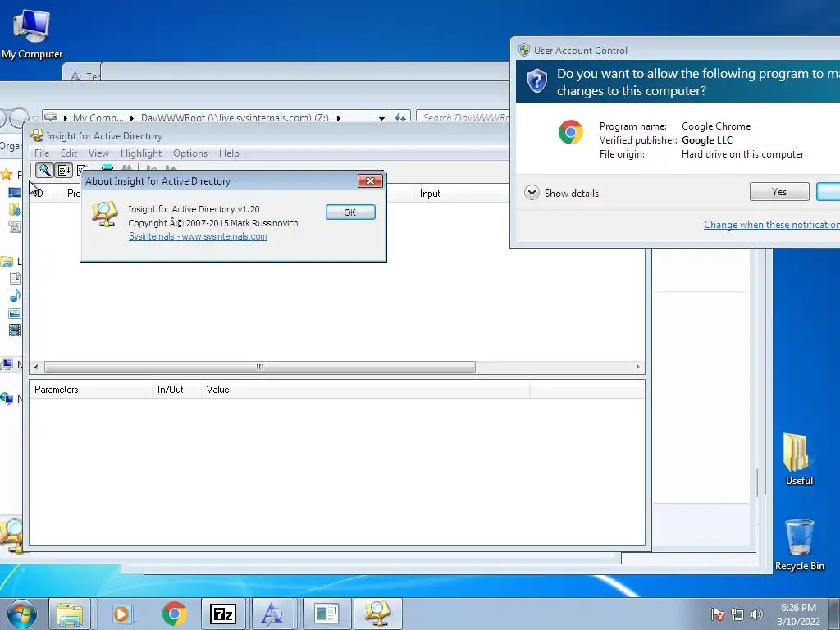Image resolution: width=840 pixels, height=630 pixels.
Task: Open the Edit menu
Action: [69, 153]
